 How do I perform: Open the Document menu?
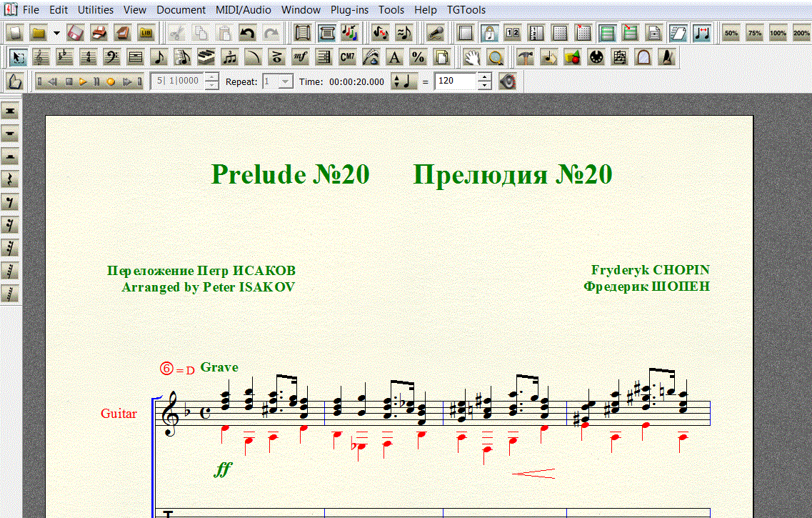tap(181, 10)
